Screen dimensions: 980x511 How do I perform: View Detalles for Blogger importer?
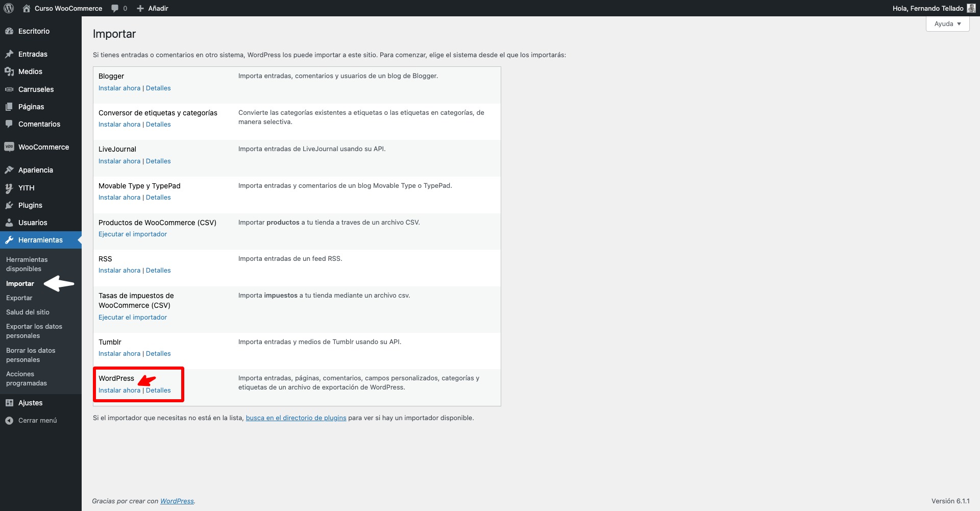coord(158,88)
